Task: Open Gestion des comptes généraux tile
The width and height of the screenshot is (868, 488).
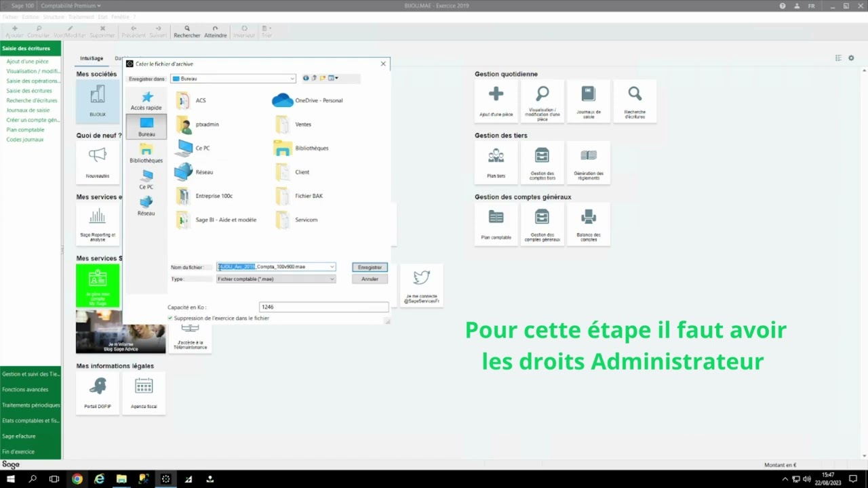Action: pos(542,224)
